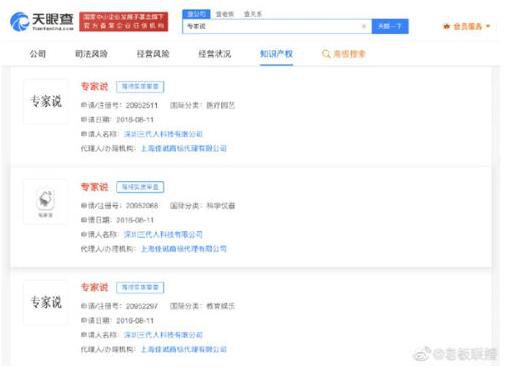
Task: Click the status tag of trademark 20952511
Action: [140, 87]
